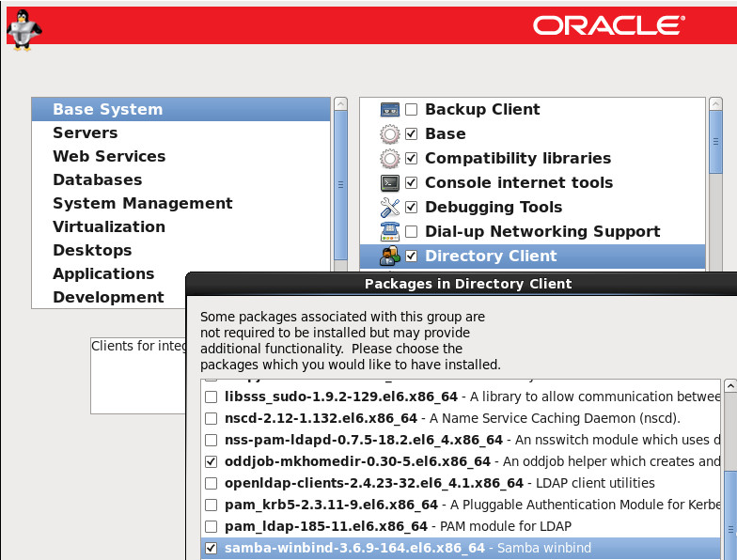Click the libsss_sudo-1.9.2-129 package name
The height and width of the screenshot is (560, 737).
(340, 397)
